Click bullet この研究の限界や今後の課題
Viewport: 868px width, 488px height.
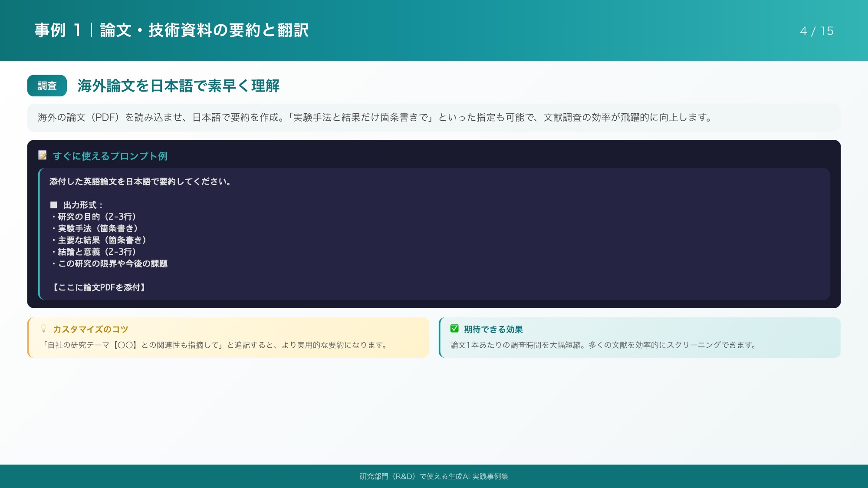click(109, 264)
